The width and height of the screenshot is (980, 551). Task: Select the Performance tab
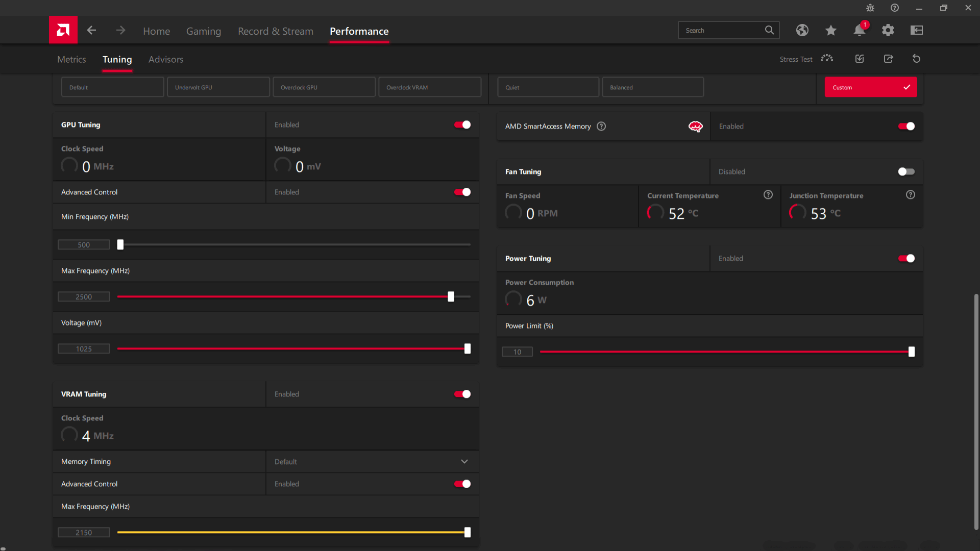pos(359,31)
